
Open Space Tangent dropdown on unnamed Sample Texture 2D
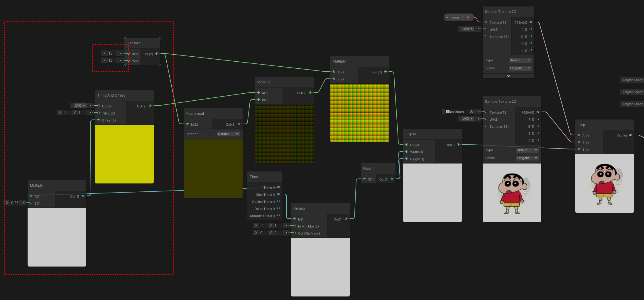[527, 158]
